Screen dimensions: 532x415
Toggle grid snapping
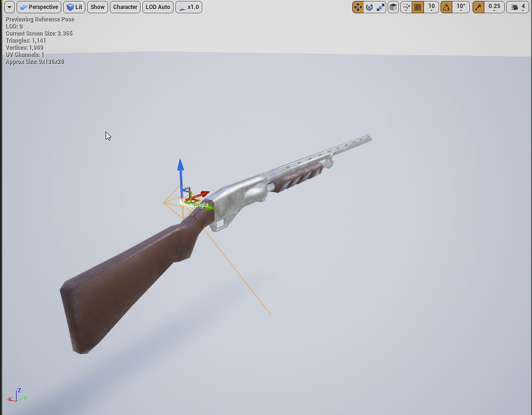(418, 7)
